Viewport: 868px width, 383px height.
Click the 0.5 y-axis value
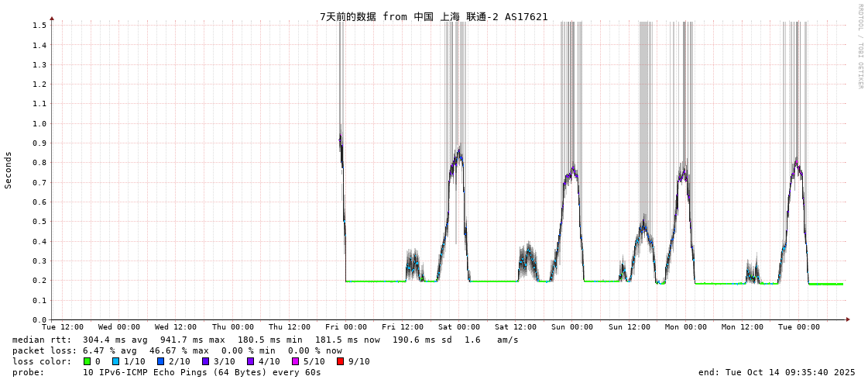(x=39, y=222)
